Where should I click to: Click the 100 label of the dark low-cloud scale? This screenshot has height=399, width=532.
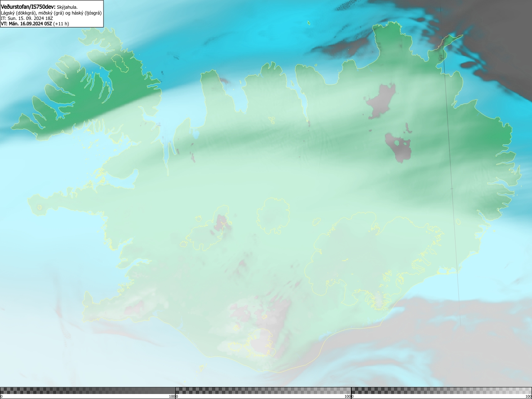(172, 397)
